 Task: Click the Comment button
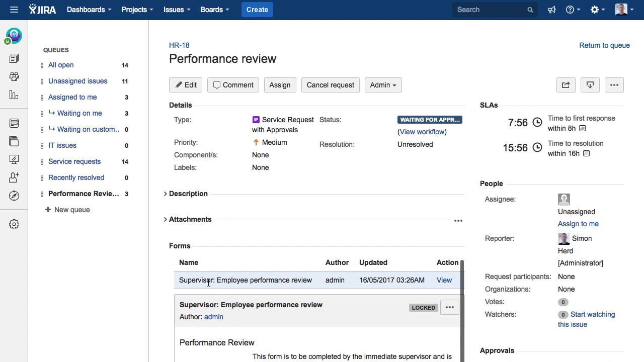click(233, 85)
